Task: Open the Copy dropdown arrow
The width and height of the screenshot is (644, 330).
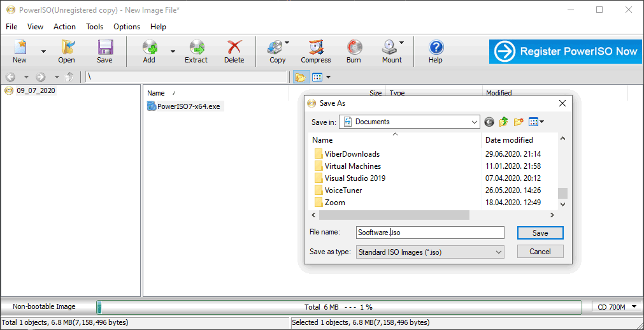Action: (287, 42)
